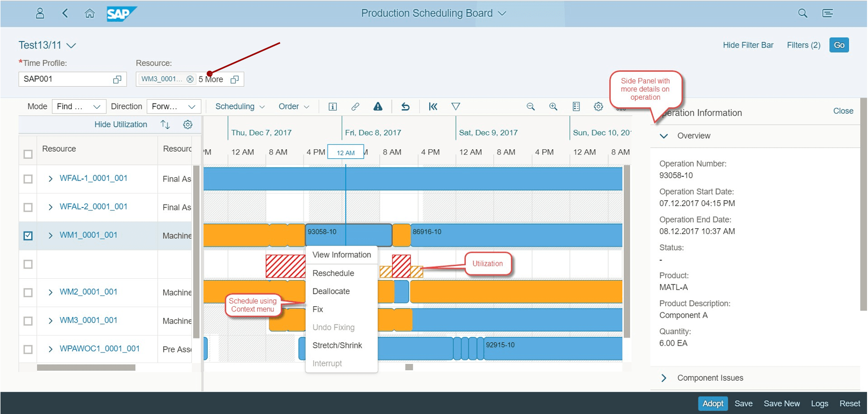Viewport: 868px width, 414px height.
Task: Check the WPAWOC1_0001_001 row checkbox
Action: click(x=28, y=349)
